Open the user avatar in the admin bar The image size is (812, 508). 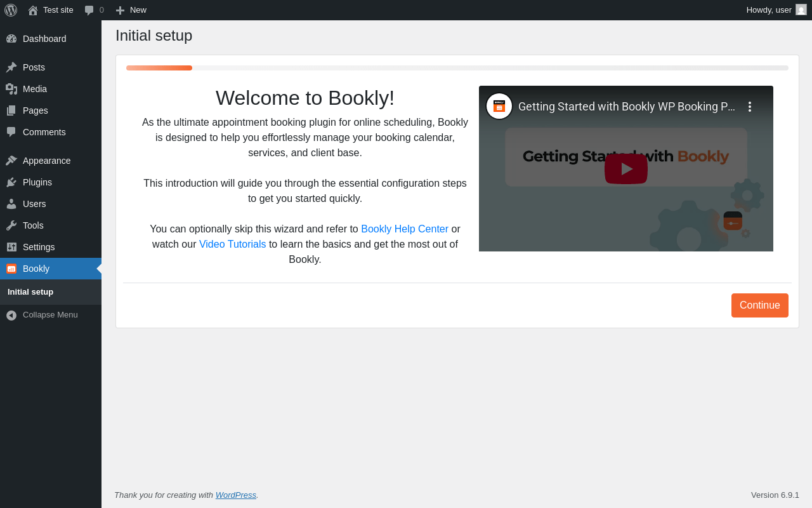coord(801,10)
